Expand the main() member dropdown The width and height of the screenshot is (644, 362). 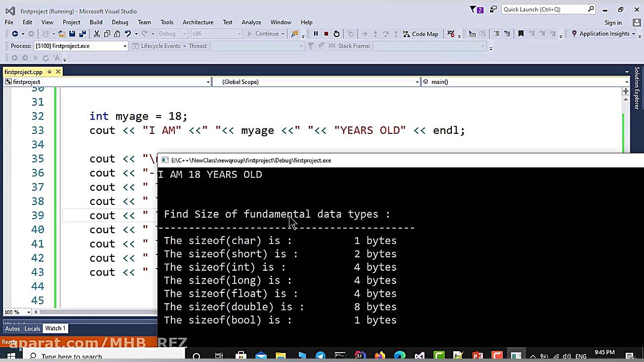[x=626, y=82]
